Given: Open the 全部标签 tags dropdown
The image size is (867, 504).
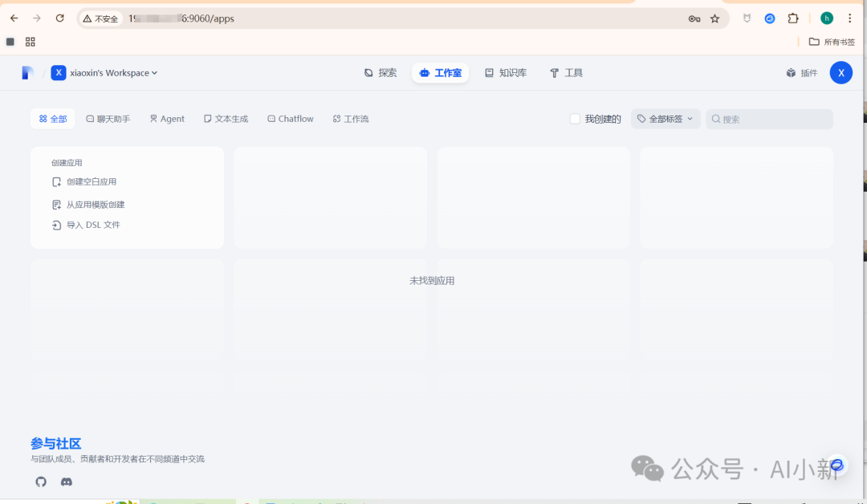Looking at the screenshot, I should pos(666,118).
